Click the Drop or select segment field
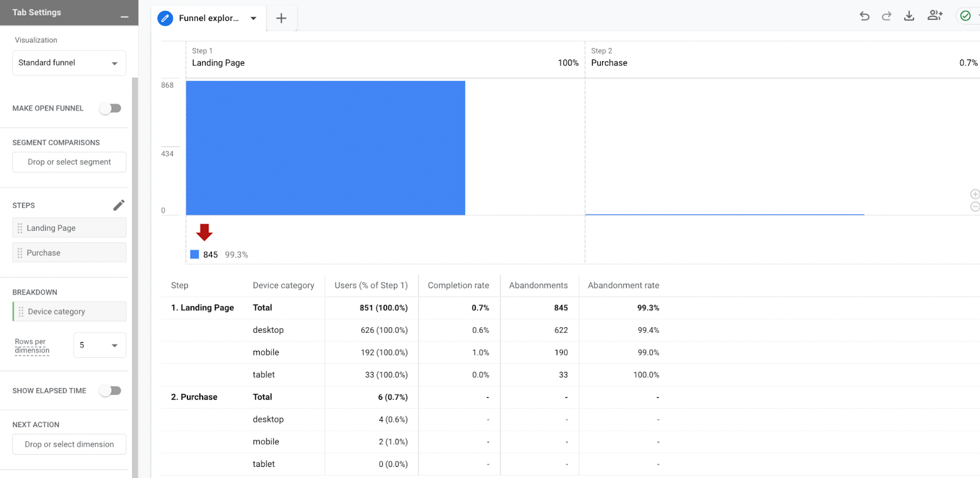 pos(69,162)
